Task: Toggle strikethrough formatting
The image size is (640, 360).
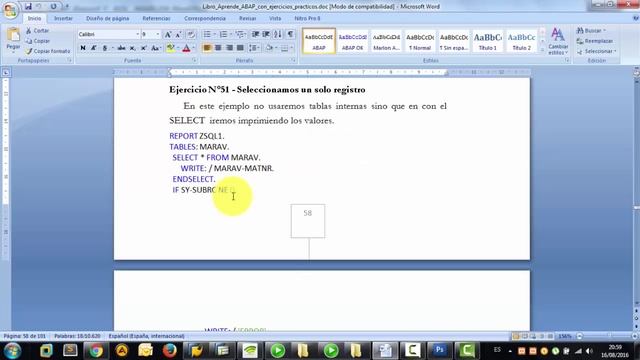Action: [121, 48]
